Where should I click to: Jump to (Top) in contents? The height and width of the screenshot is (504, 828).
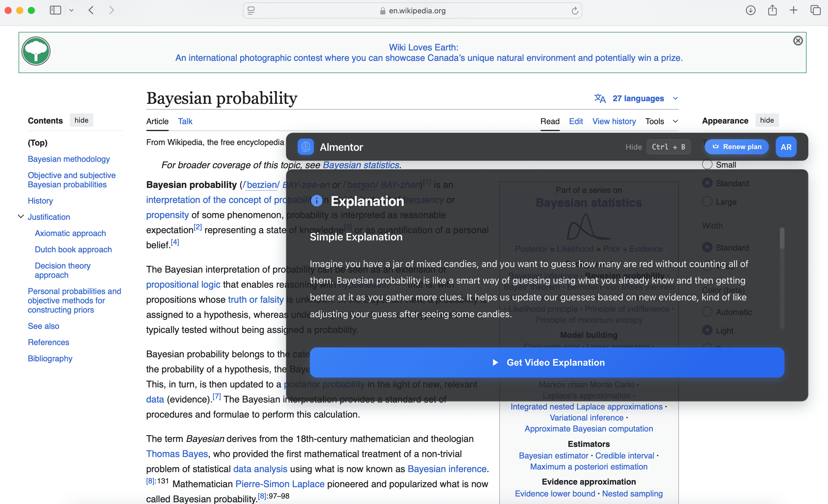pyautogui.click(x=38, y=143)
